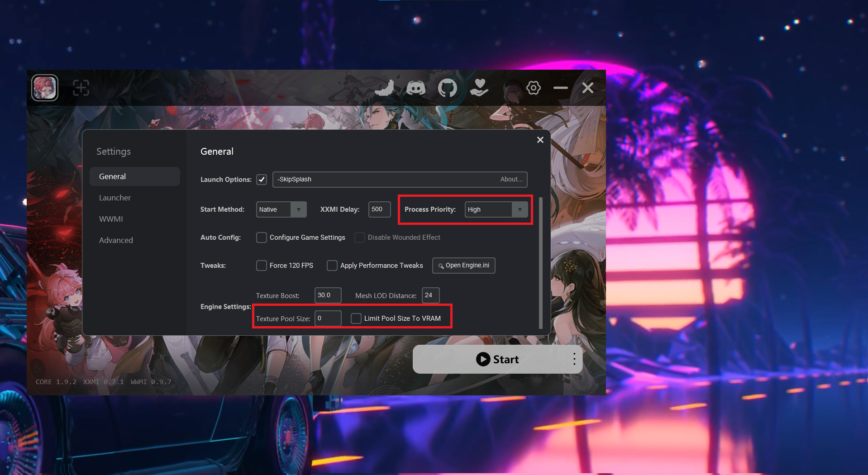868x475 pixels.
Task: Expand the Process Priority dropdown
Action: point(496,209)
